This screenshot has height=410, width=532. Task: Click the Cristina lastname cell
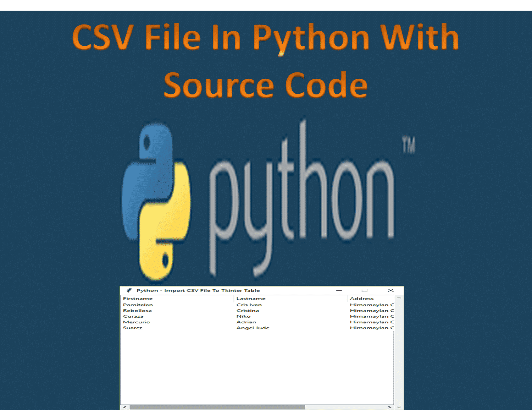pyautogui.click(x=248, y=311)
